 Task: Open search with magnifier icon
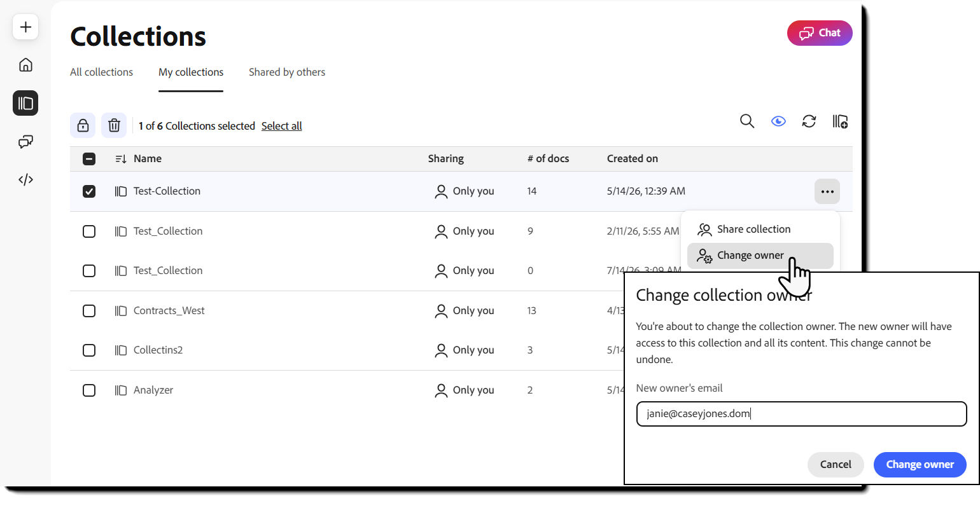coord(747,121)
